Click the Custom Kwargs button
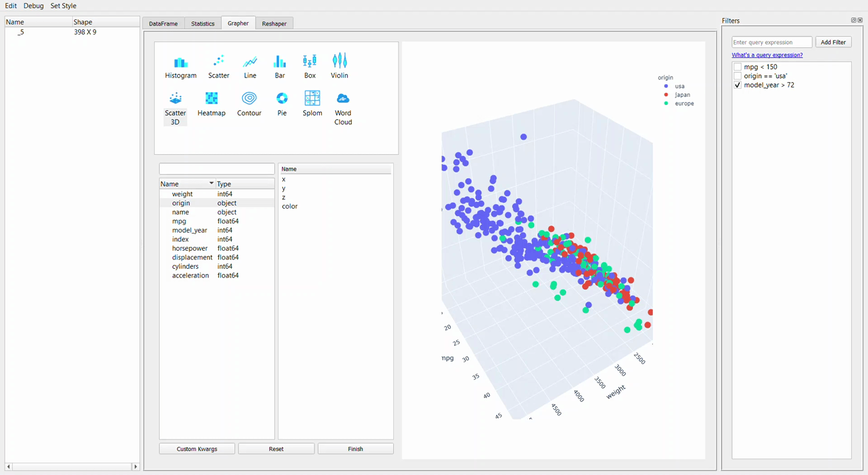 point(197,449)
